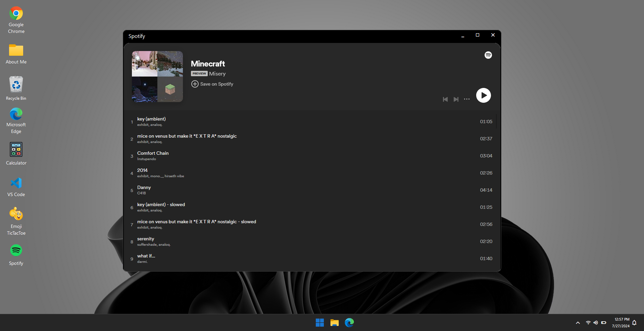
Task: Select the Spotify desktop shortcut
Action: coord(16,255)
